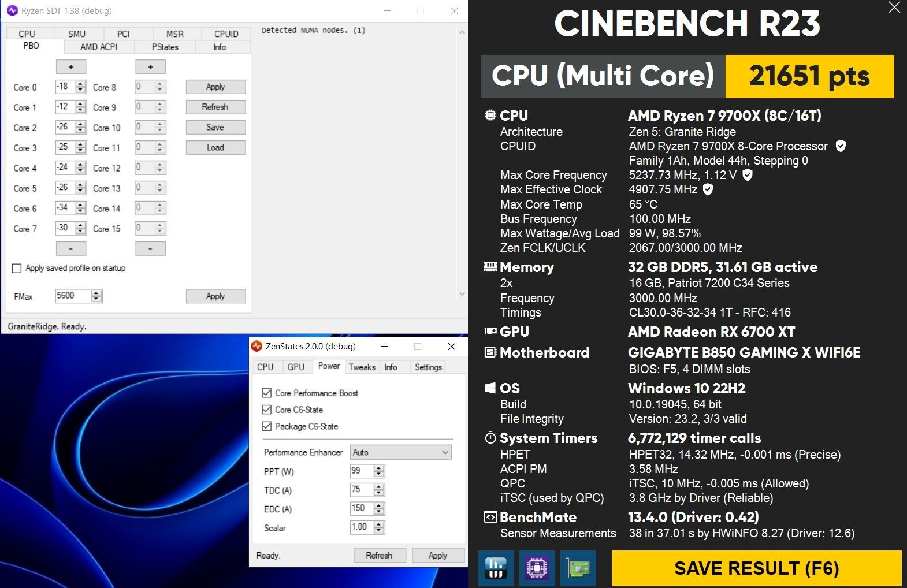Click the GPU card icon in results
The image size is (907, 588).
click(490, 332)
